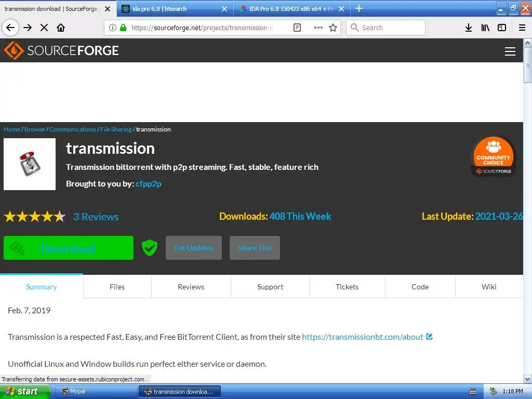The height and width of the screenshot is (399, 532).
Task: Open the Support tab
Action: [x=270, y=287]
